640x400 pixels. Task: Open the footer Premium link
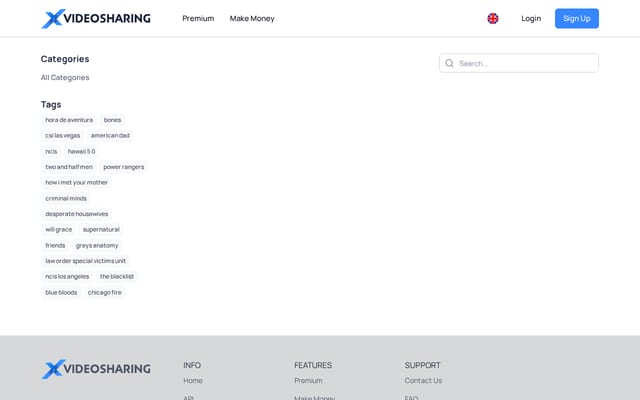tap(308, 380)
